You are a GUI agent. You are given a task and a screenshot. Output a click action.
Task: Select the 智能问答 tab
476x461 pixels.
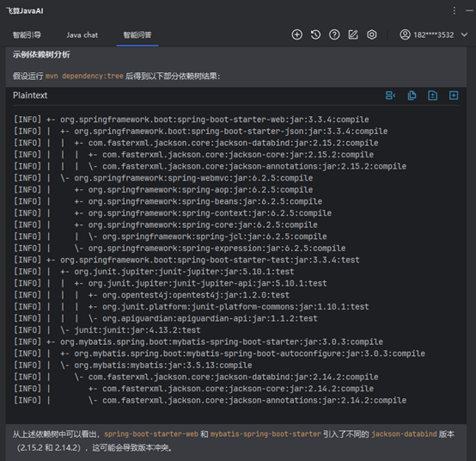coord(137,35)
